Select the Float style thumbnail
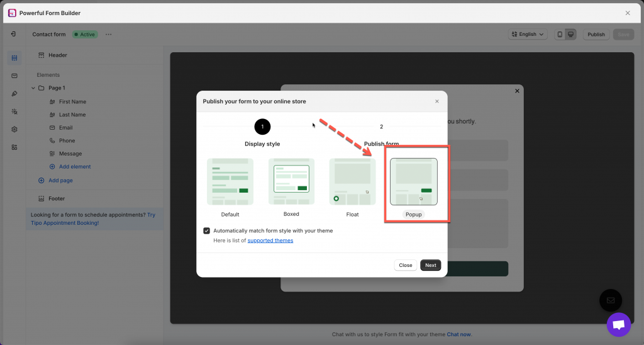 (352, 181)
